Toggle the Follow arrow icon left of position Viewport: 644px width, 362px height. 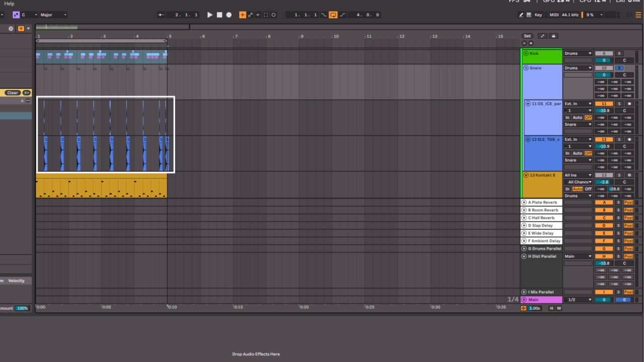tap(162, 15)
